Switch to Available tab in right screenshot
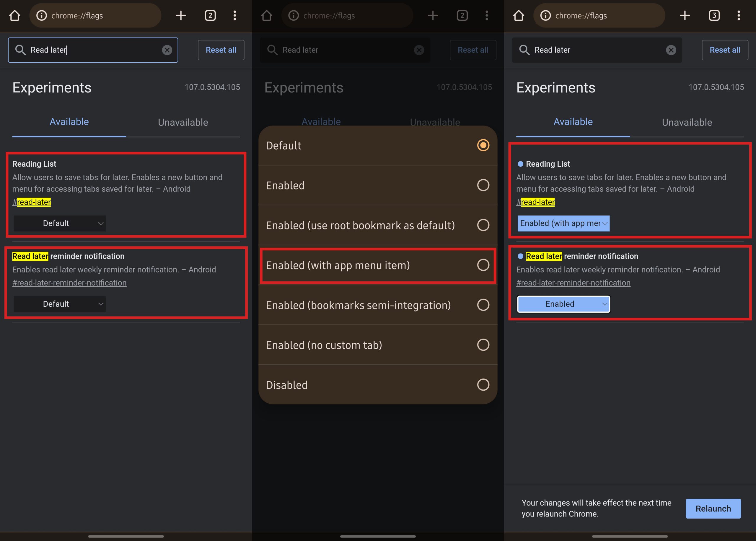The image size is (756, 541). [x=573, y=122]
